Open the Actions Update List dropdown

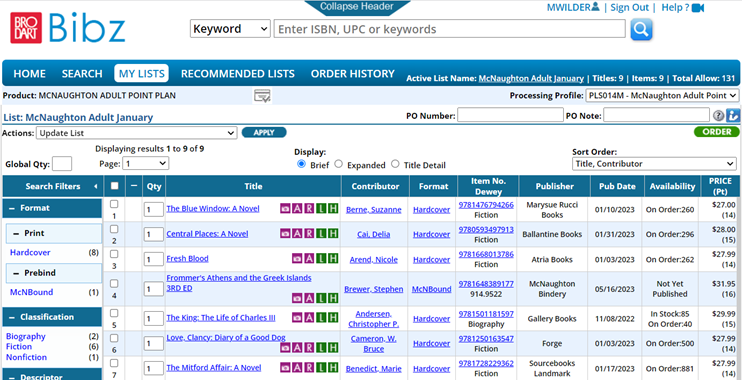click(x=137, y=133)
